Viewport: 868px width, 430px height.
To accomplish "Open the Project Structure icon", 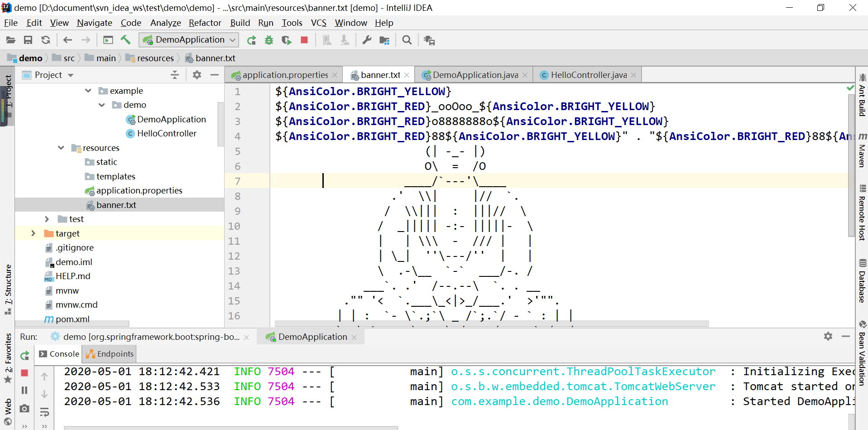I will (384, 40).
